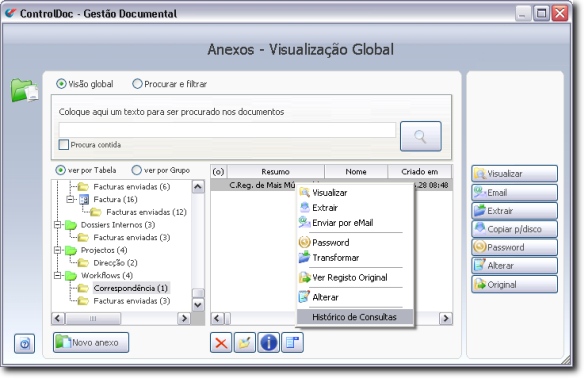This screenshot has width=584, height=380.
Task: Select ver por Tabela radio button
Action: coord(60,170)
